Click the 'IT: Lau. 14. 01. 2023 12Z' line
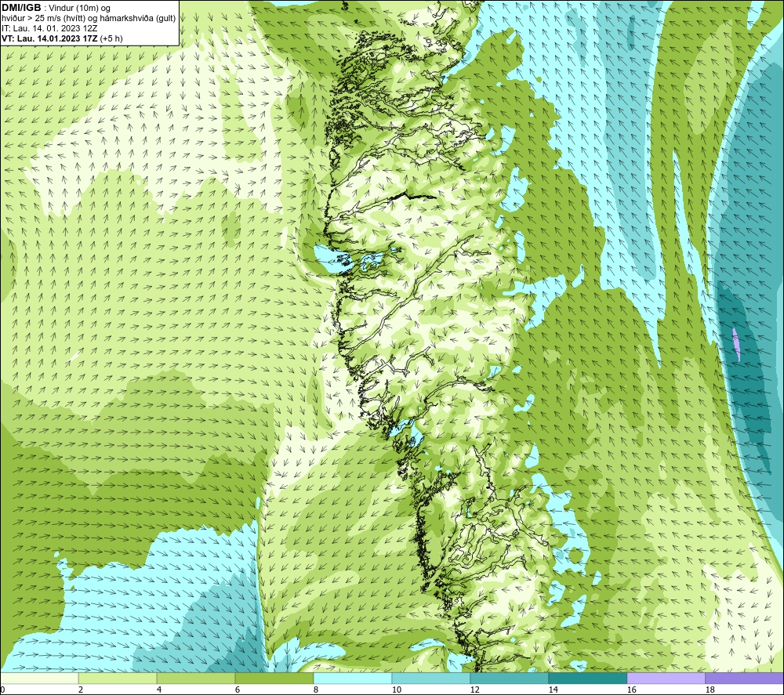This screenshot has width=784, height=695. point(49,28)
